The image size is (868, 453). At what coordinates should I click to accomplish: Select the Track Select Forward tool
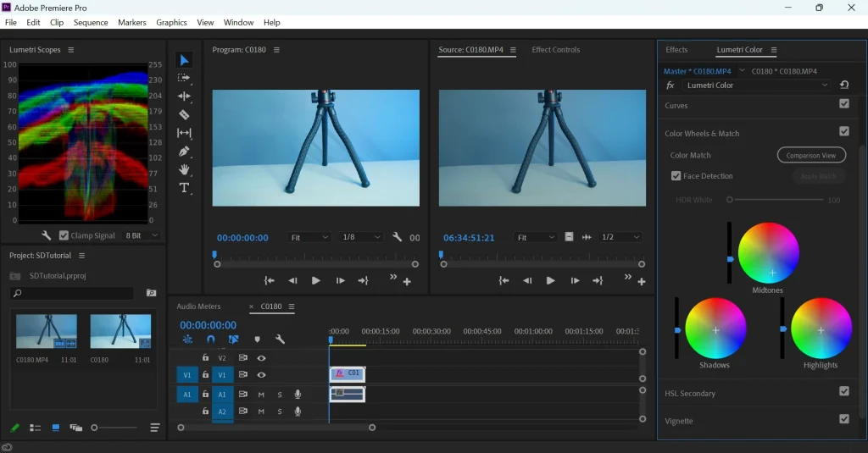pos(184,78)
